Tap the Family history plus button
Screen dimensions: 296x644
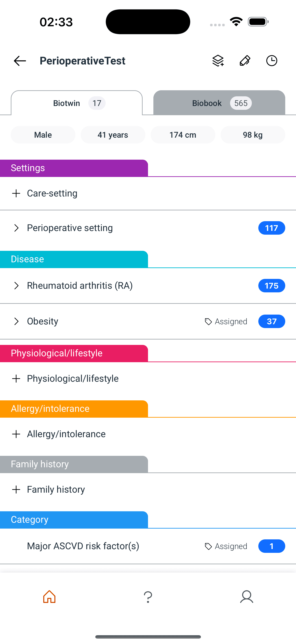(x=16, y=489)
